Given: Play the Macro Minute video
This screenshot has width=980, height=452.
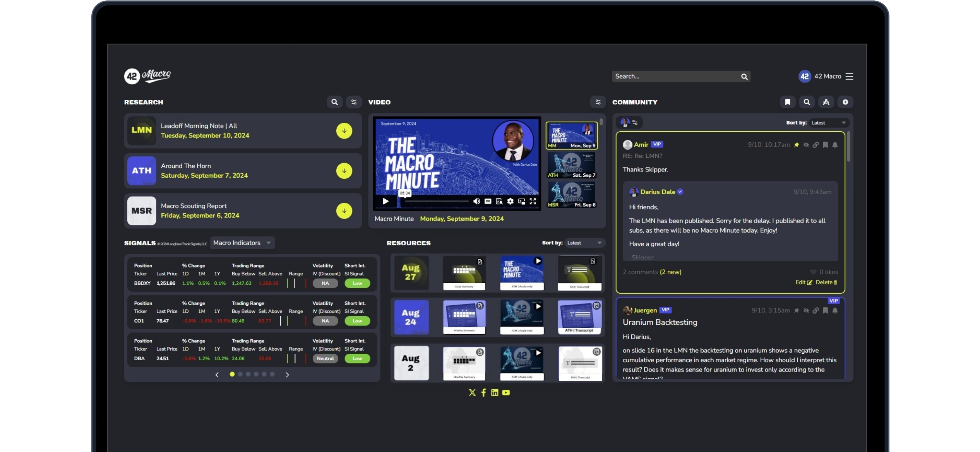Looking at the screenshot, I should click(x=385, y=201).
